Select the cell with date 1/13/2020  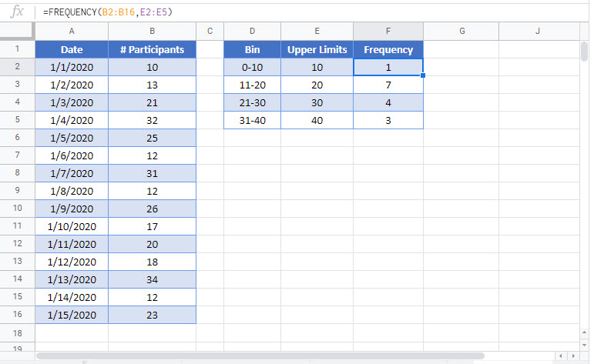coord(72,279)
